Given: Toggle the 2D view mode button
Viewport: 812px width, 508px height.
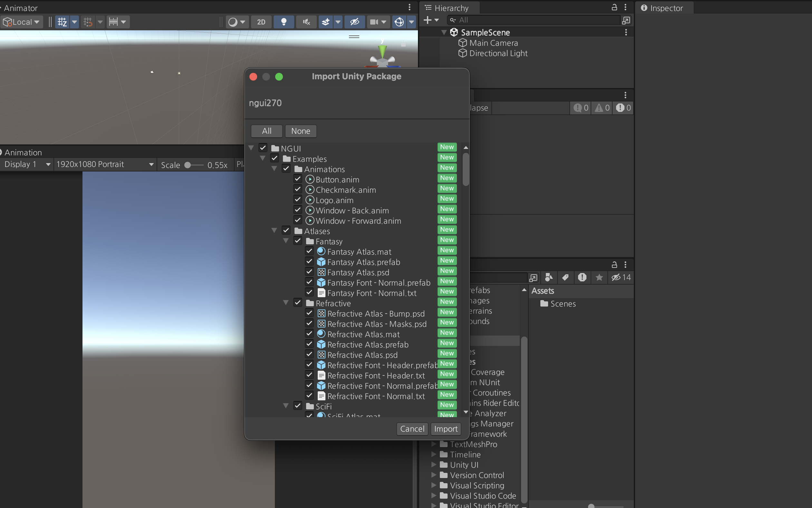Looking at the screenshot, I should coord(261,22).
